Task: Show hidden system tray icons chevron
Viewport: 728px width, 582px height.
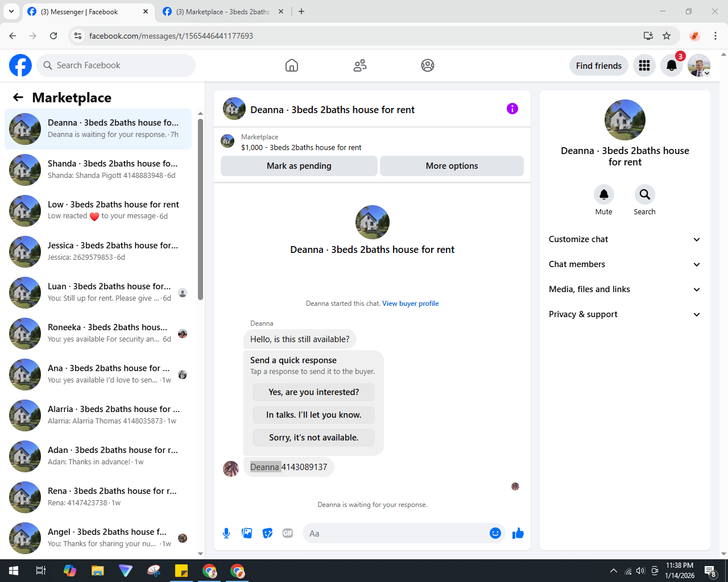Action: (x=613, y=571)
